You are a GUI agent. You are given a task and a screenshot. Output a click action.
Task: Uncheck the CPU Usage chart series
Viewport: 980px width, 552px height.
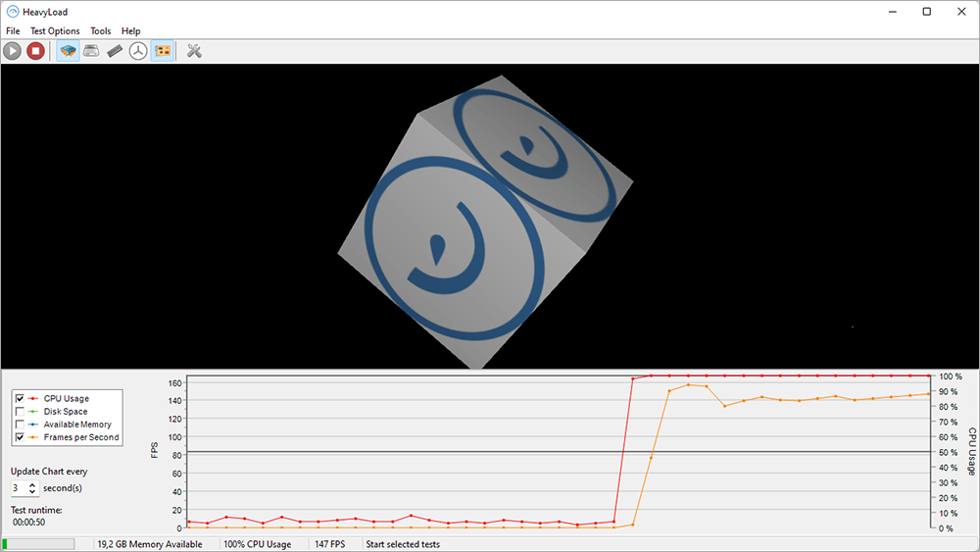[x=20, y=398]
